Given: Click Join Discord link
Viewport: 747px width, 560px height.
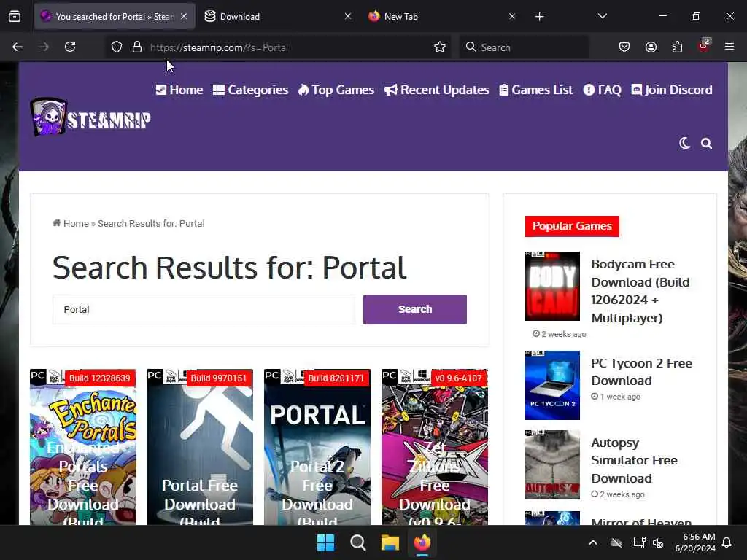Looking at the screenshot, I should click(672, 90).
